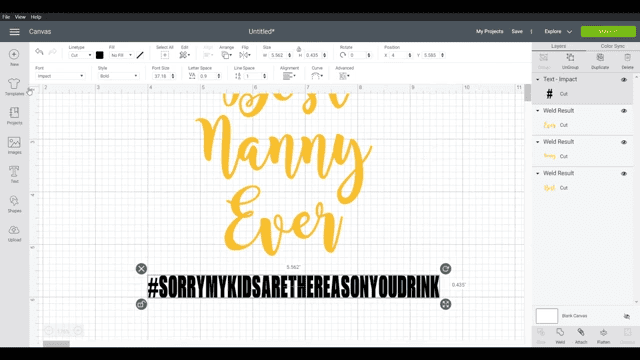
Task: Open the Style dropdown showing Bold
Action: tap(118, 76)
